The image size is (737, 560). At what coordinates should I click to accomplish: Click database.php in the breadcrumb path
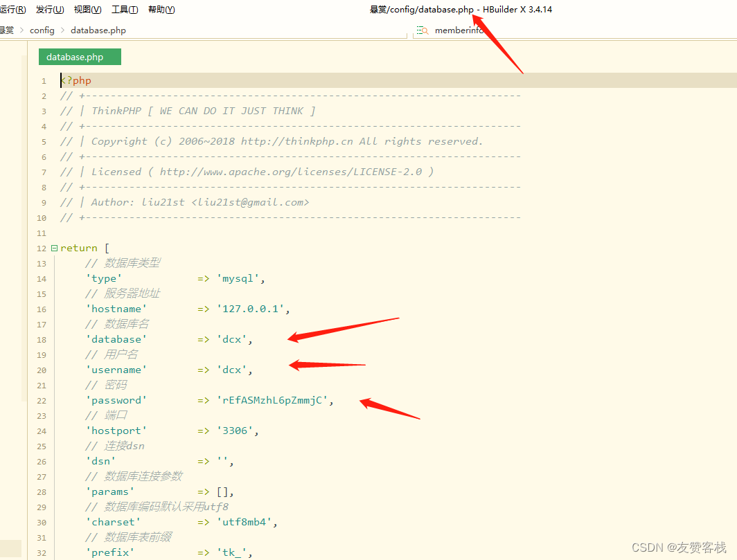pos(98,30)
